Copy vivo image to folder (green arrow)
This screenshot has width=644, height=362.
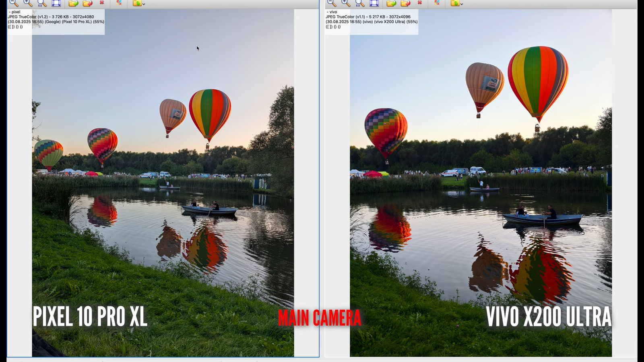coord(391,3)
